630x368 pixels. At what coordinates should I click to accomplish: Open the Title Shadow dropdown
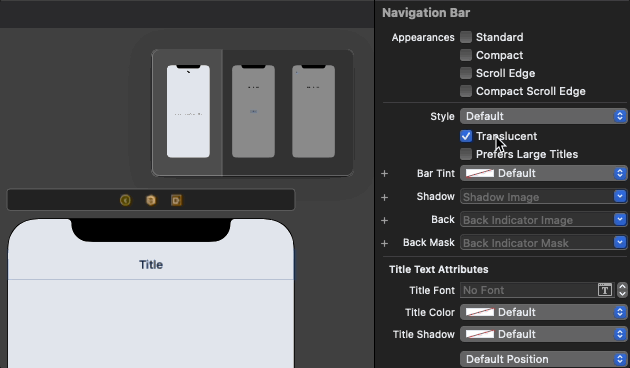coord(543,334)
